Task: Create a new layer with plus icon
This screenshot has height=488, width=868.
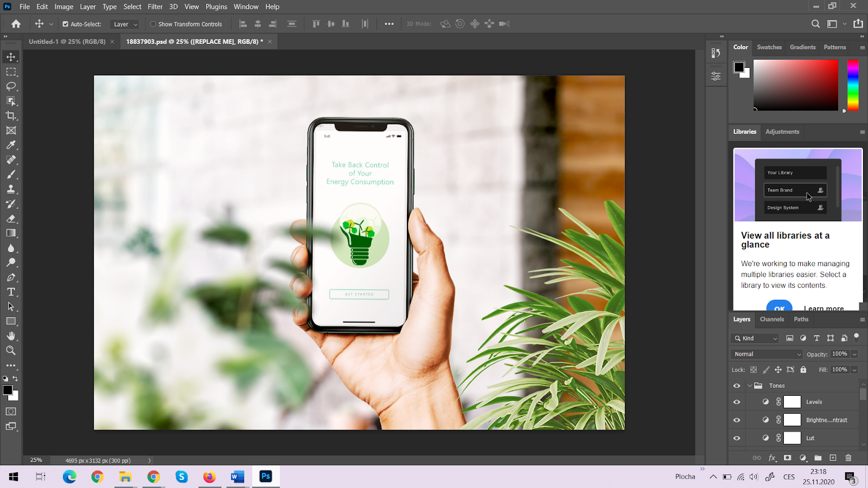Action: click(x=833, y=458)
